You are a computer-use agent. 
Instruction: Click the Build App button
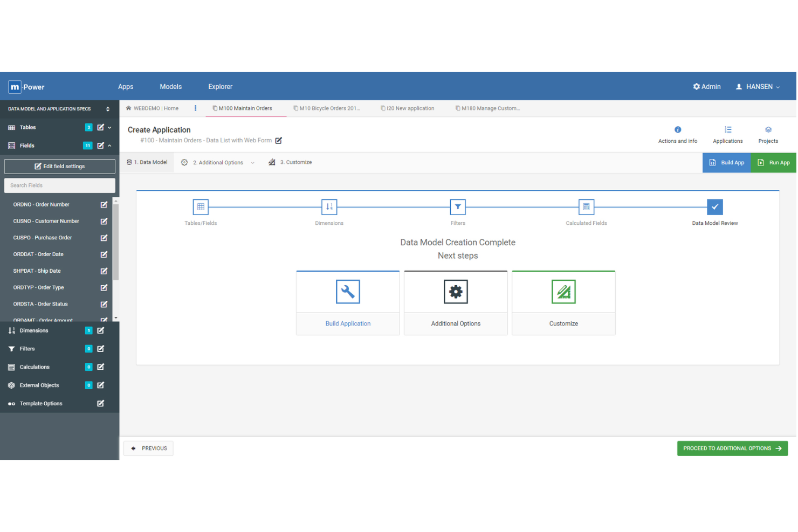[x=727, y=162]
